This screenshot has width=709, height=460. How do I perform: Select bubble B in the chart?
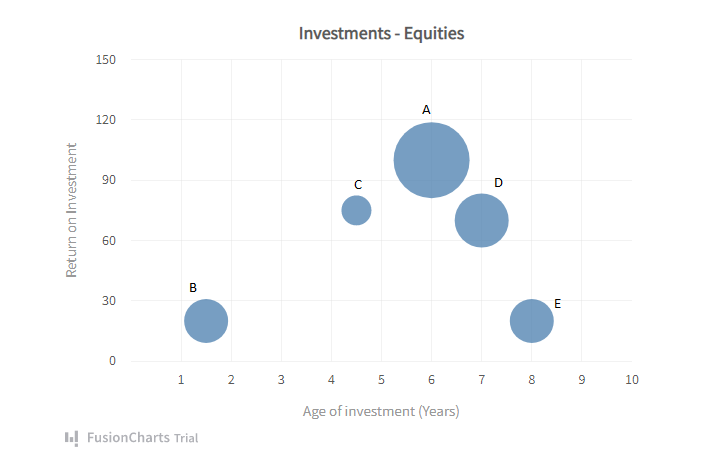(206, 321)
